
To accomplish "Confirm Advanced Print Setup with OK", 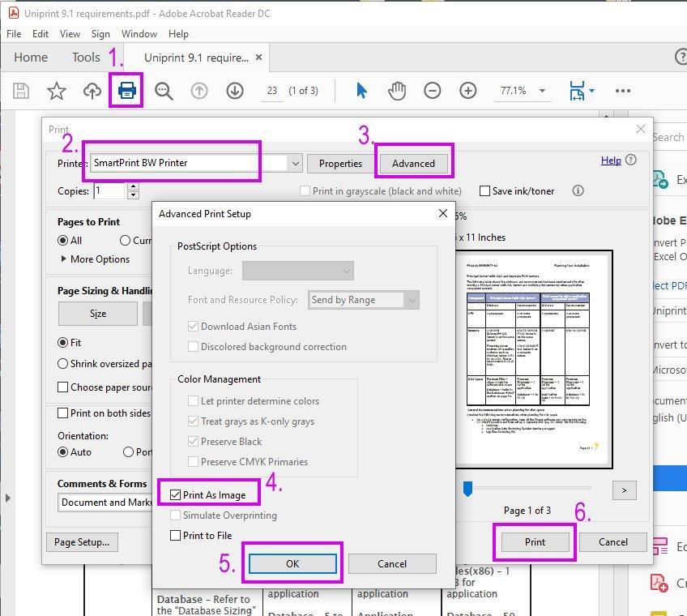I will coord(292,563).
